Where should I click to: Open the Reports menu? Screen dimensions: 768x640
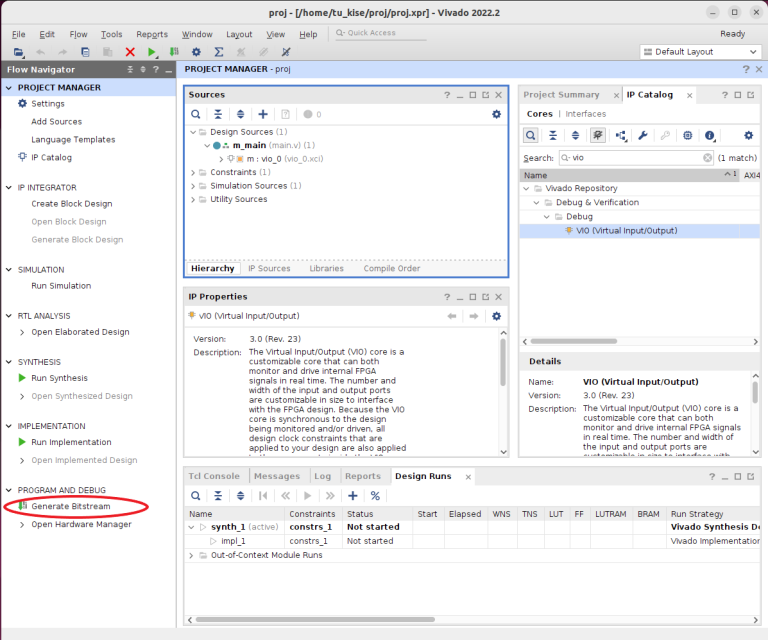coord(152,34)
